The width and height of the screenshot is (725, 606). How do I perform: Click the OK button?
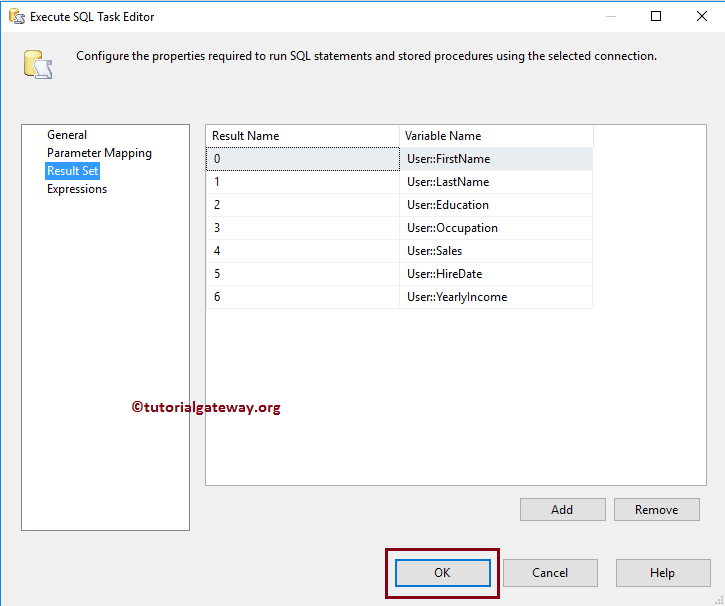pos(442,573)
